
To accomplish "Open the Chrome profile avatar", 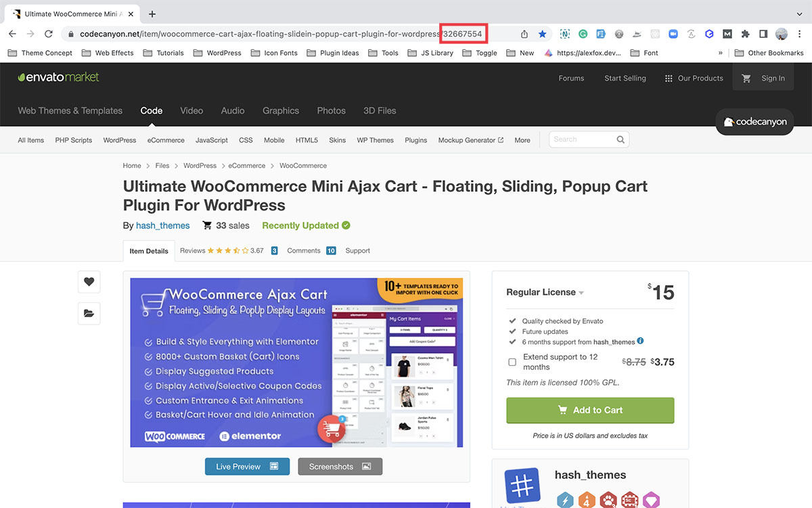I will coord(782,34).
